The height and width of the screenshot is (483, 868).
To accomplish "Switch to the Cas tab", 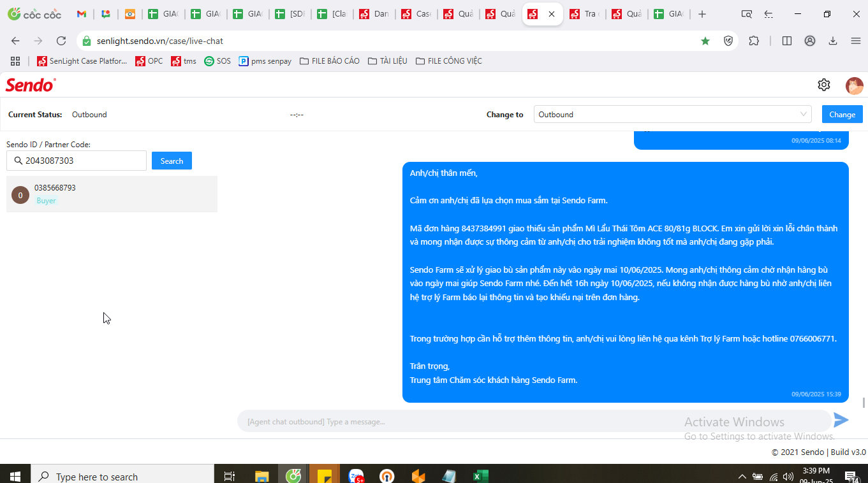I will 416,14.
